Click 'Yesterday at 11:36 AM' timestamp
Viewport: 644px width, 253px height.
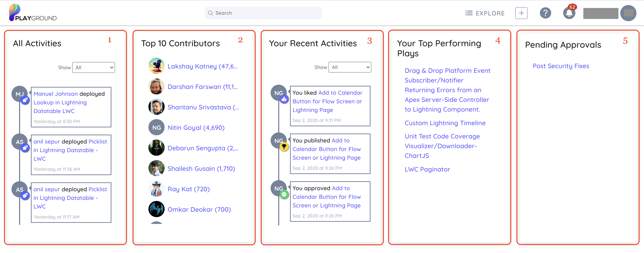click(57, 169)
